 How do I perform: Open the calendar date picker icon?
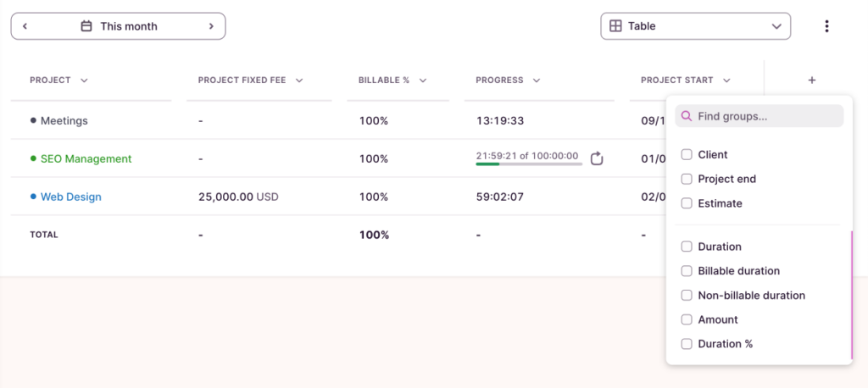[x=86, y=26]
